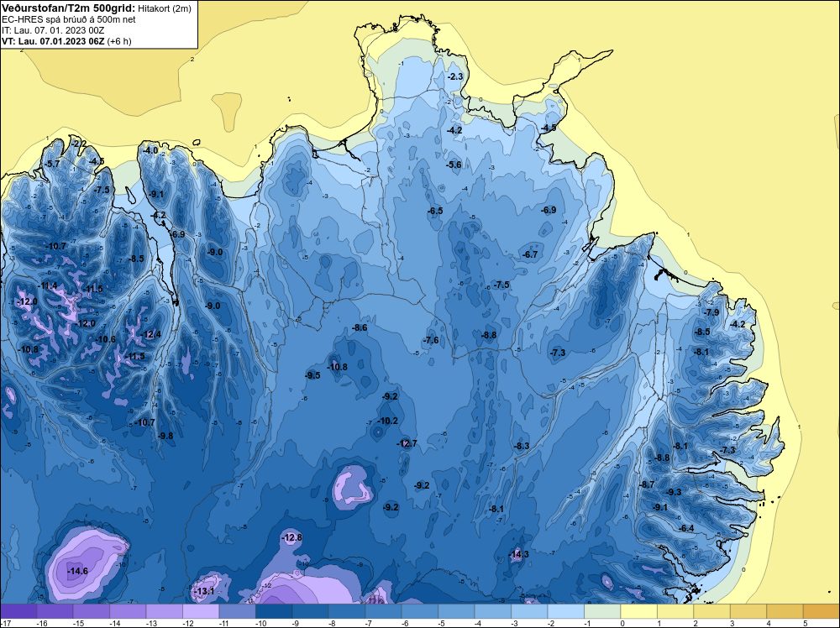Viewport: 840px width, 628px height.
Task: Select the legend swatch between -5 and -4
Action: click(x=456, y=611)
